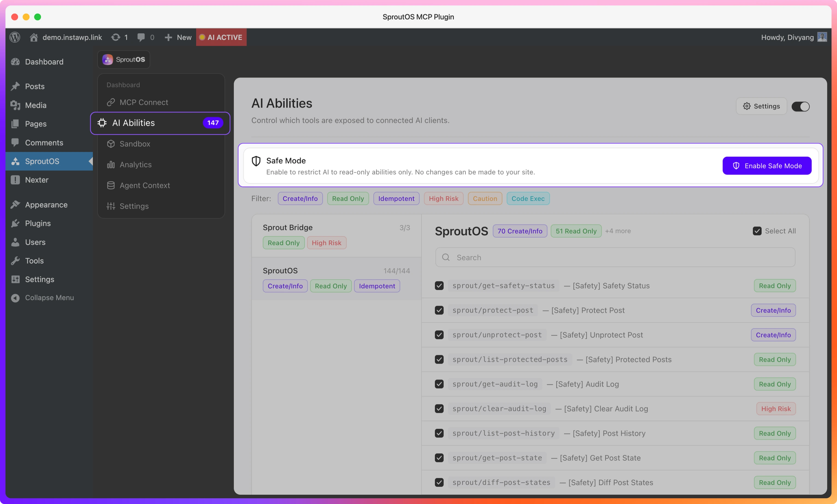This screenshot has width=837, height=504.
Task: Click the WordPress Settings sidebar icon
Action: coord(15,279)
